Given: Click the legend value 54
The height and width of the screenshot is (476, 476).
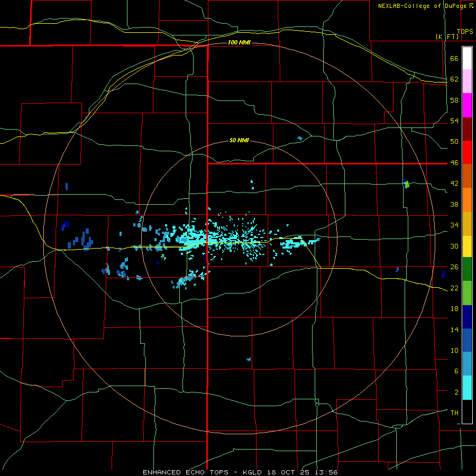Looking at the screenshot, I should (454, 121).
